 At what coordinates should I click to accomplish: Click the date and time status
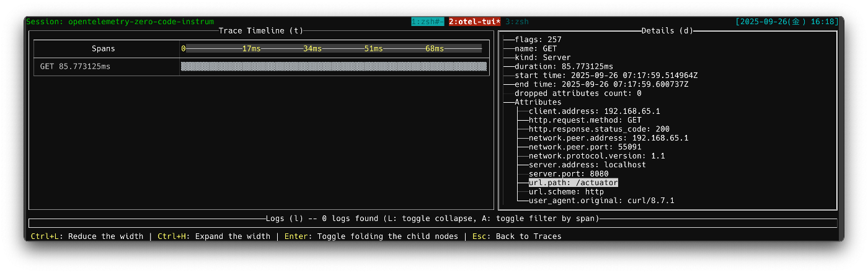coord(787,22)
